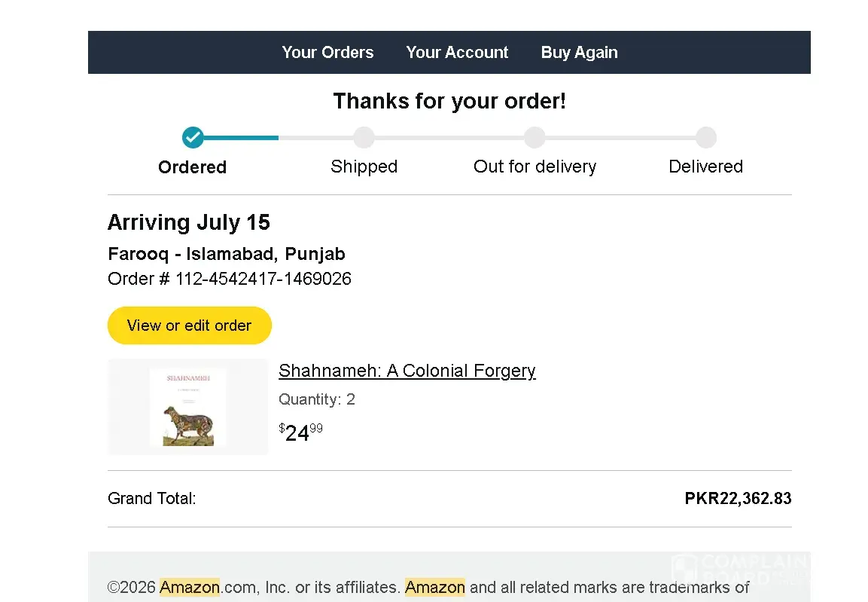Click the View or edit order button

pos(189,325)
